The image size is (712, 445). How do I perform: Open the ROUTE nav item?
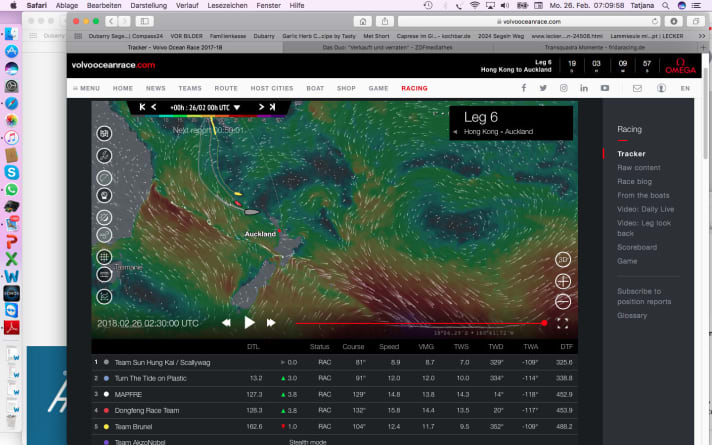point(226,88)
